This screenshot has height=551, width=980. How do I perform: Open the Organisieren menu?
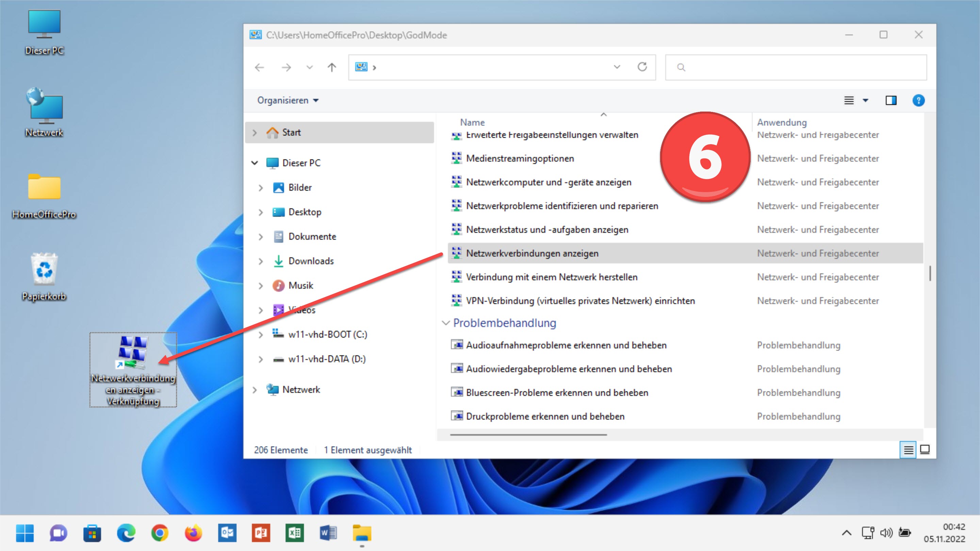pyautogui.click(x=288, y=100)
